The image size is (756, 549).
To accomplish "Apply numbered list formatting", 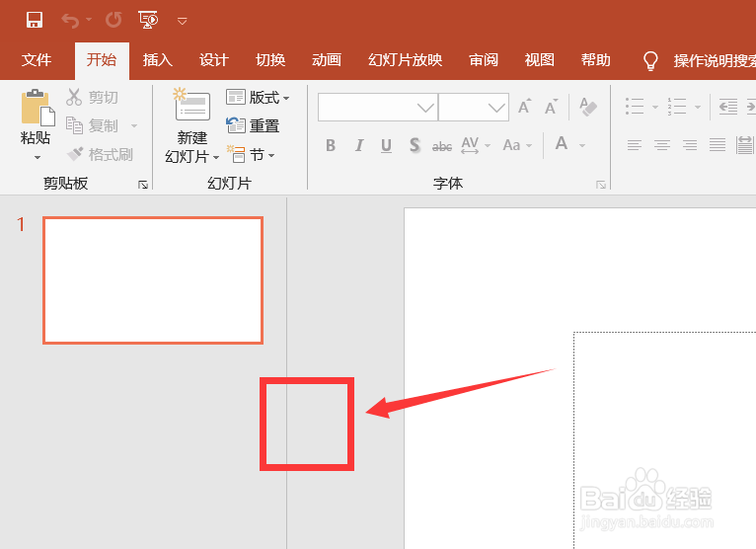I will (677, 106).
